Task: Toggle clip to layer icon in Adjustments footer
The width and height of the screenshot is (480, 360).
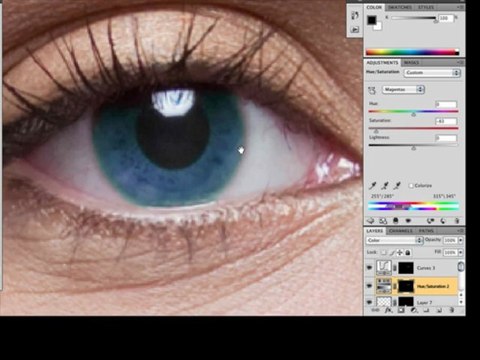Action: click(396, 221)
